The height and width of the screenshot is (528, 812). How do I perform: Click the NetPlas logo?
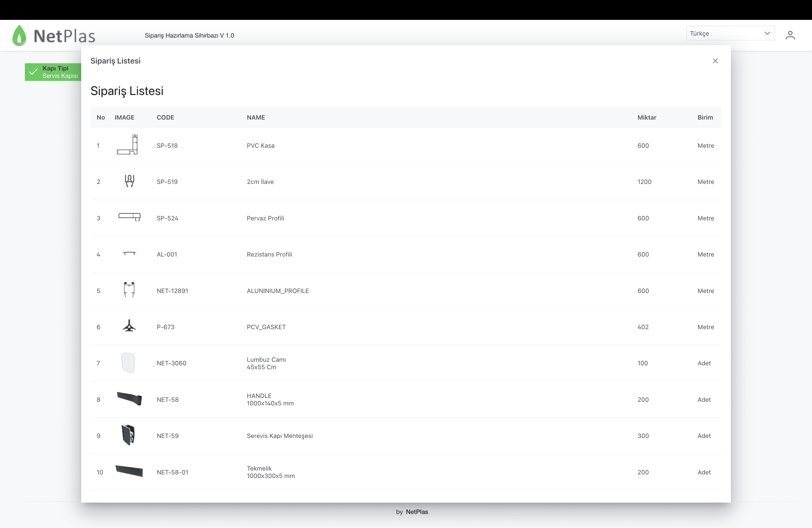click(x=54, y=35)
